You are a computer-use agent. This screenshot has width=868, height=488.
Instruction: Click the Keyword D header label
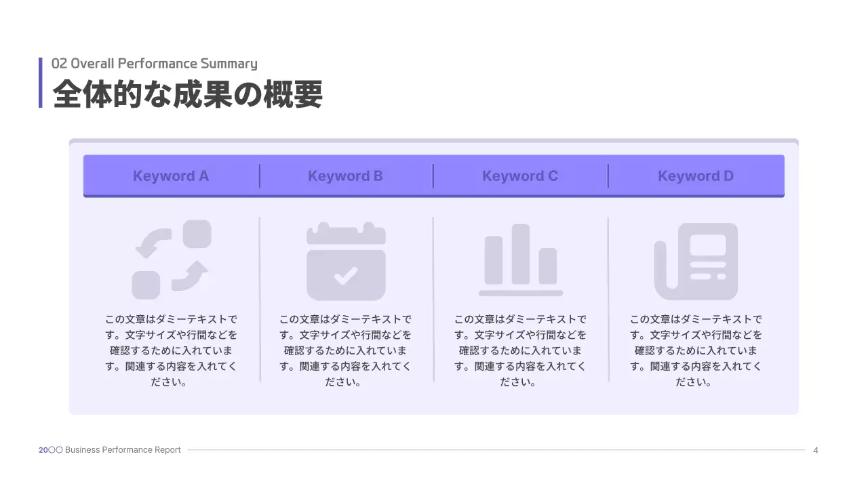(696, 176)
